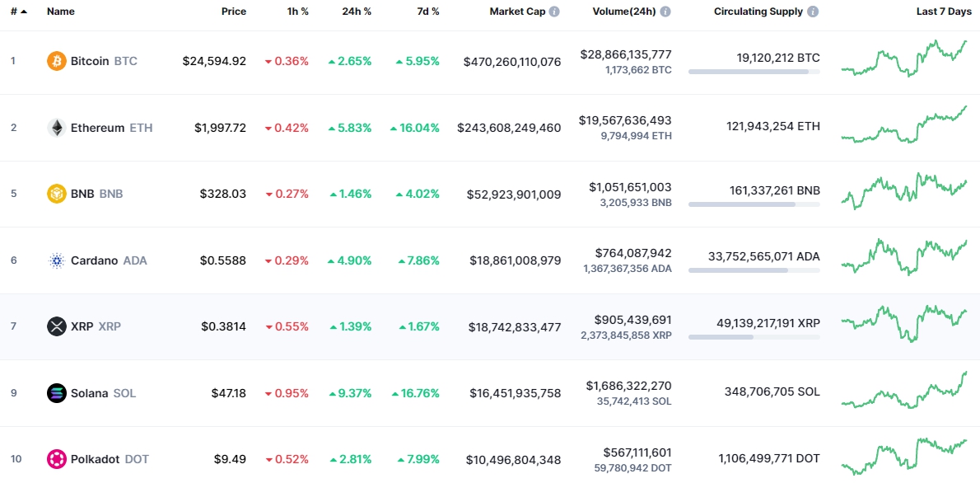Click Cardano price $0.5588
980x483 pixels.
point(224,260)
